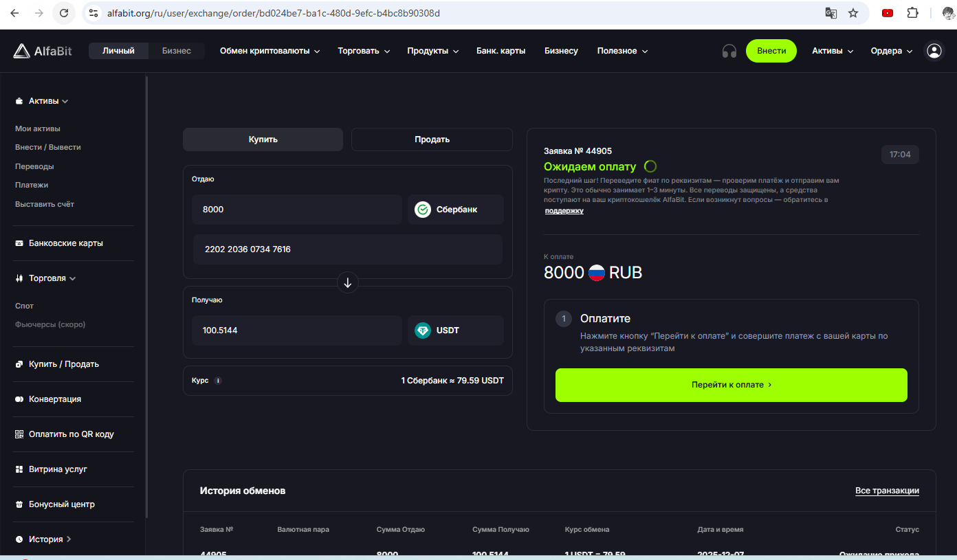Open the user profile avatar icon

pos(934,51)
